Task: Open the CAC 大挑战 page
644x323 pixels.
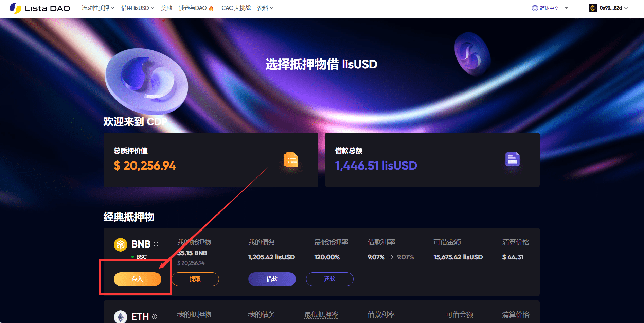Action: pos(236,8)
